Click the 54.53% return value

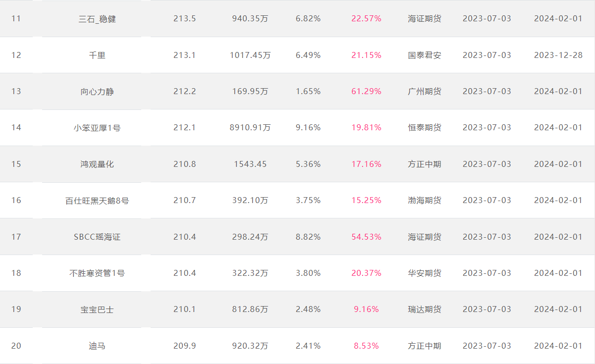coord(367,237)
